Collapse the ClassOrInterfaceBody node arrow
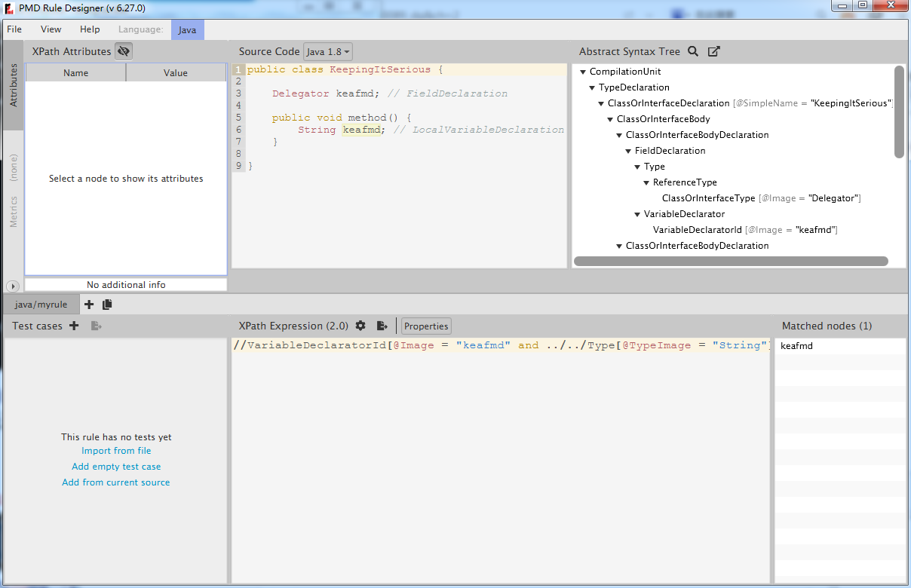 click(610, 119)
